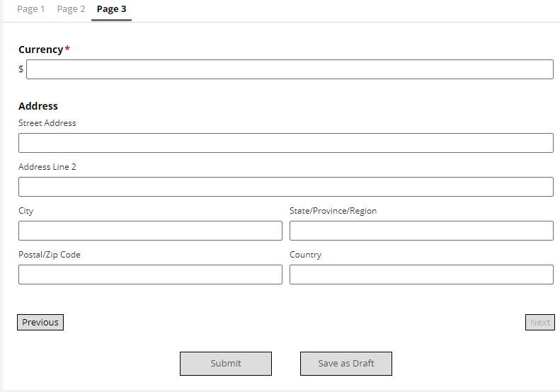Select the State/Province/Region input field

pos(421,231)
